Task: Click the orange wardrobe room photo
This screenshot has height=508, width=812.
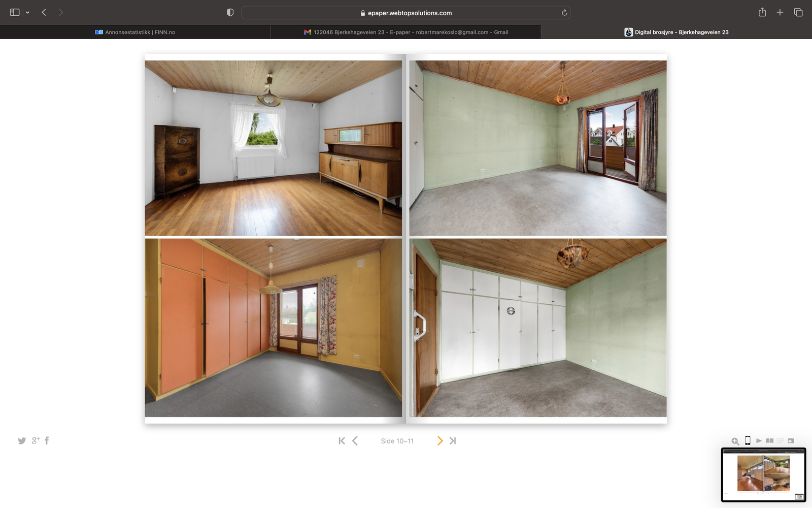Action: (x=274, y=328)
